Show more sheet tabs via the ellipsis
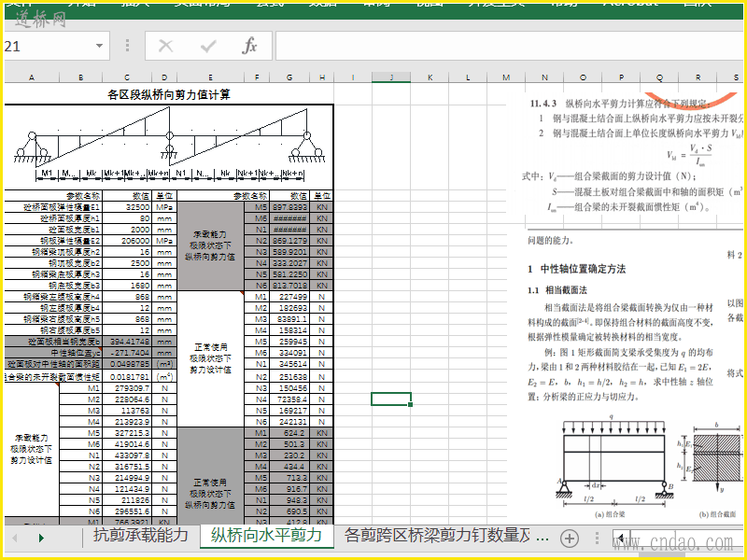The image size is (747, 560). click(543, 539)
